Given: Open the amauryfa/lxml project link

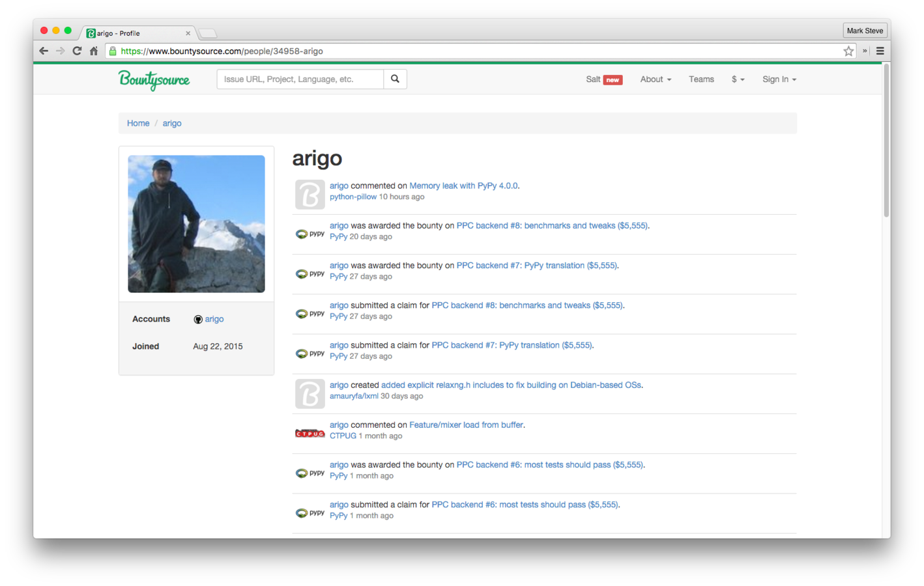Looking at the screenshot, I should (x=354, y=396).
